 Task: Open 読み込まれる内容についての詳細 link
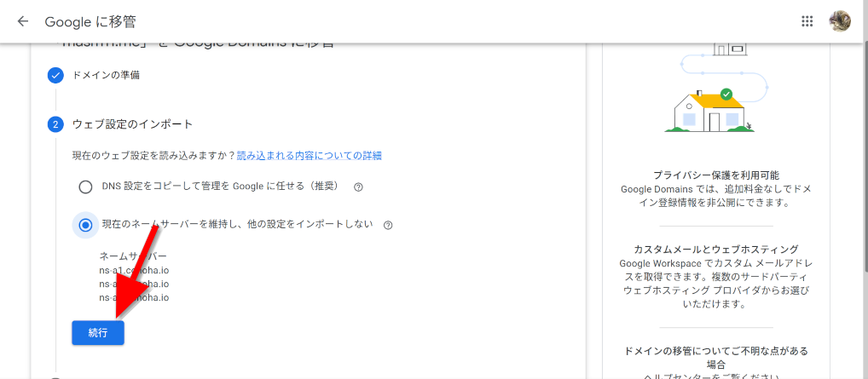click(309, 156)
